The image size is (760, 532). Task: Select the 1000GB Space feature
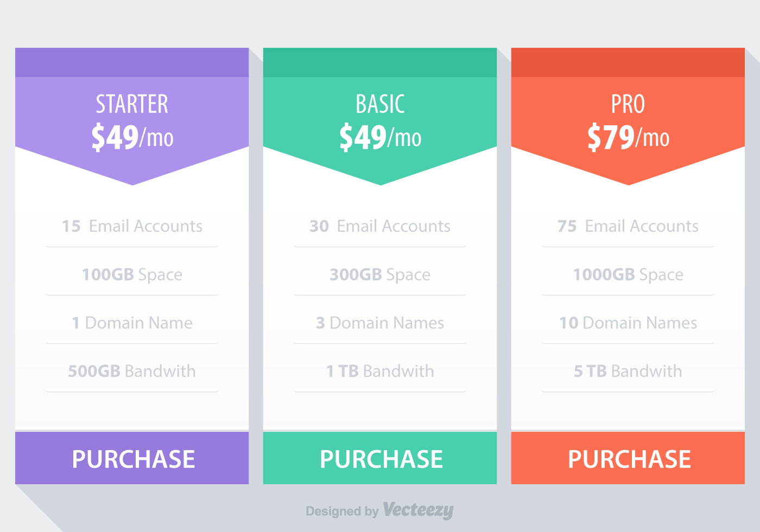(x=628, y=274)
